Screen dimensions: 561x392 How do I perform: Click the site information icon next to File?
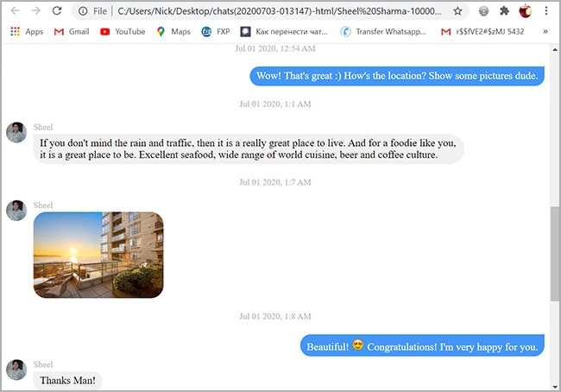(83, 11)
